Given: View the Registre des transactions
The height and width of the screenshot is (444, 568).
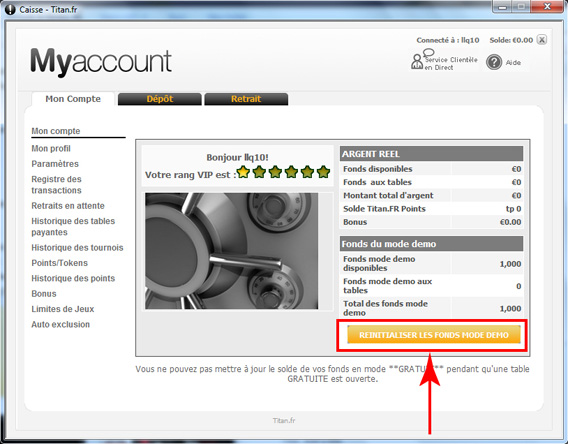Looking at the screenshot, I should pyautogui.click(x=57, y=185).
